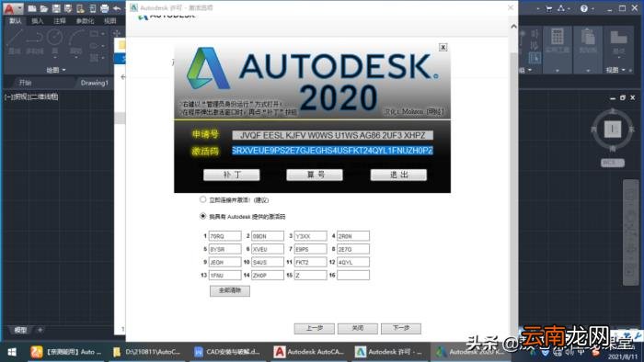Click the Undo arrow icon in the toolbar

(117, 8)
